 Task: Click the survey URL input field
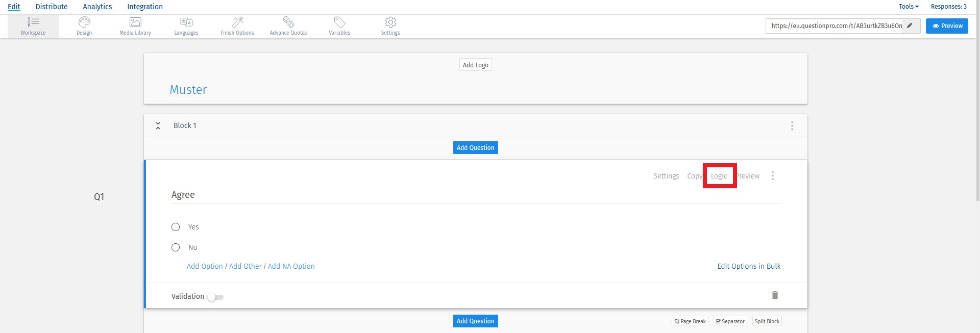[835, 26]
